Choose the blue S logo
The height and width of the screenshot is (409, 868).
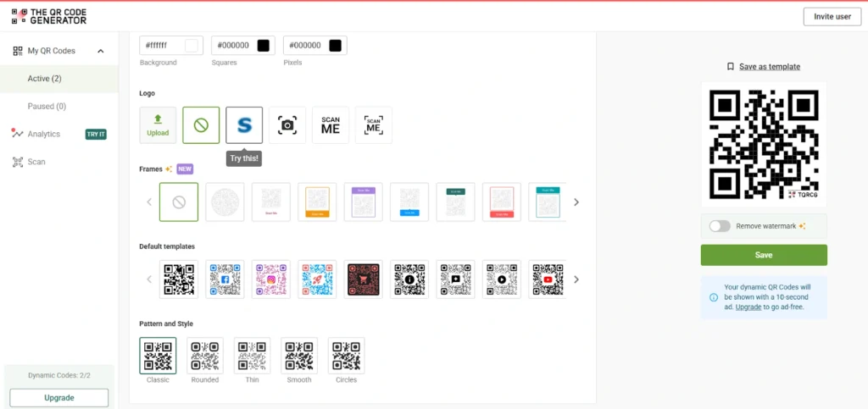[x=244, y=125]
